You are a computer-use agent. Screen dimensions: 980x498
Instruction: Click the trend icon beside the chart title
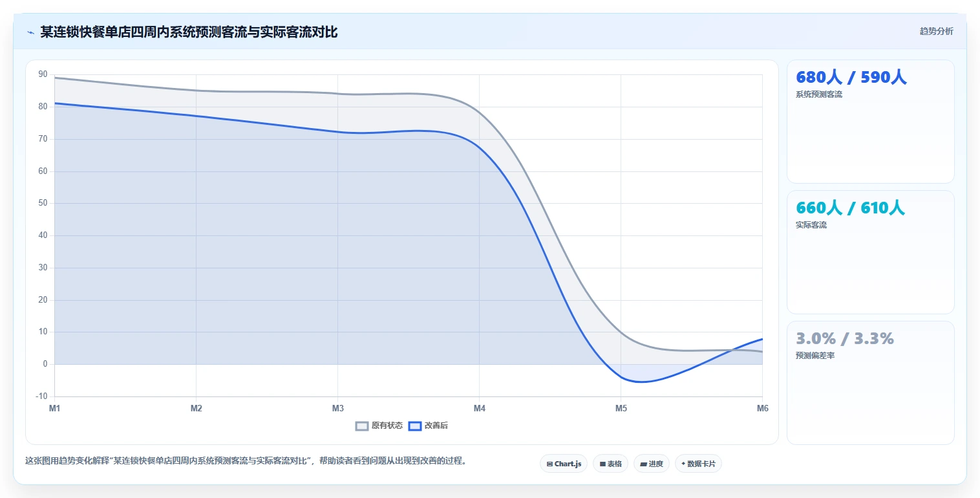pos(30,32)
